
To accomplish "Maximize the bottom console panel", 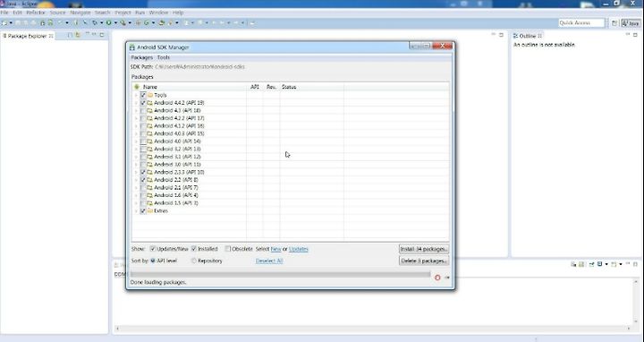I will (x=635, y=264).
